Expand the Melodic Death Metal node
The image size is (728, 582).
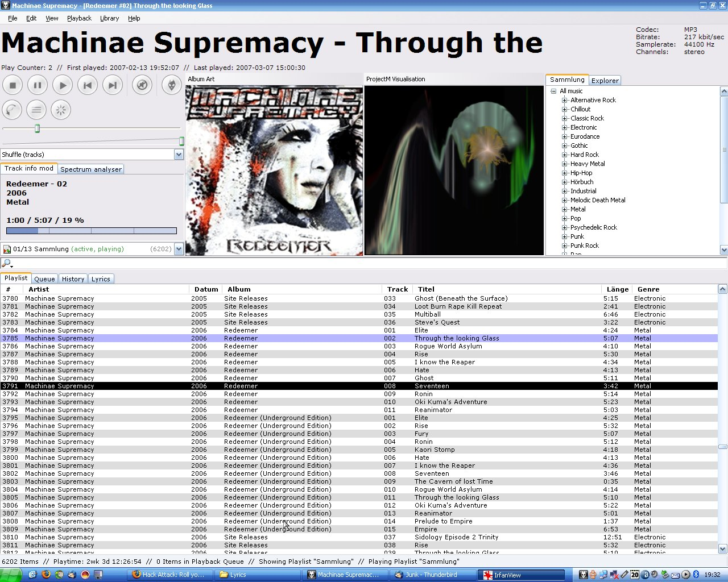click(x=565, y=200)
